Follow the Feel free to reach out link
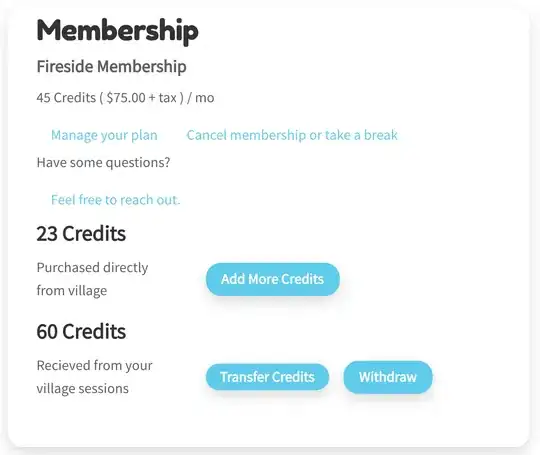The image size is (540, 455). [115, 200]
